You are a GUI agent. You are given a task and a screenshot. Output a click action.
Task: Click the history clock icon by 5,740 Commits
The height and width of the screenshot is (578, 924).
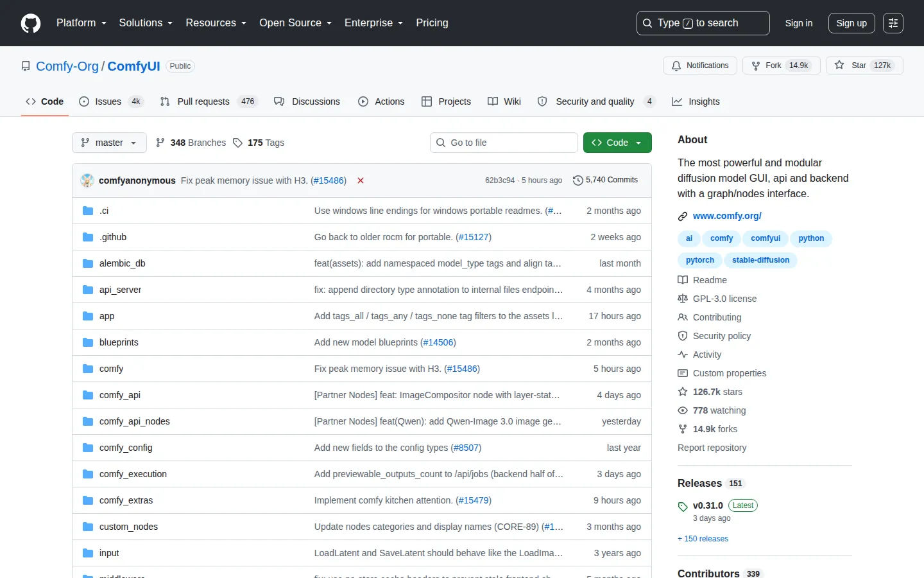(x=577, y=180)
